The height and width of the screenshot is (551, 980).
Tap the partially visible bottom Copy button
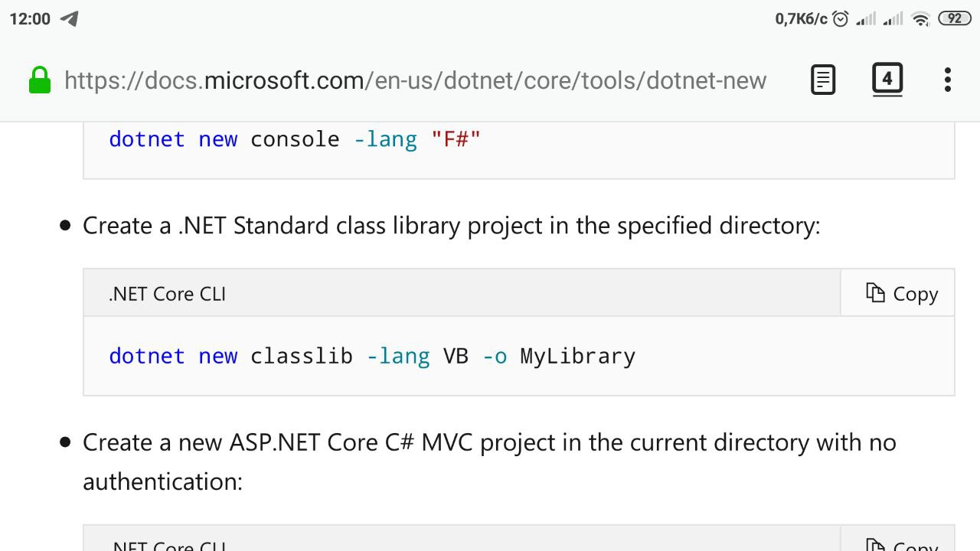tap(901, 545)
